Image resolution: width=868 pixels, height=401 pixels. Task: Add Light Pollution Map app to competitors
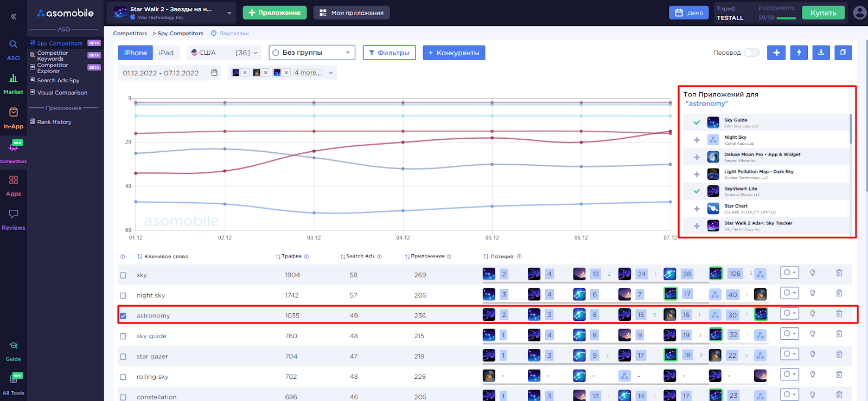click(697, 174)
